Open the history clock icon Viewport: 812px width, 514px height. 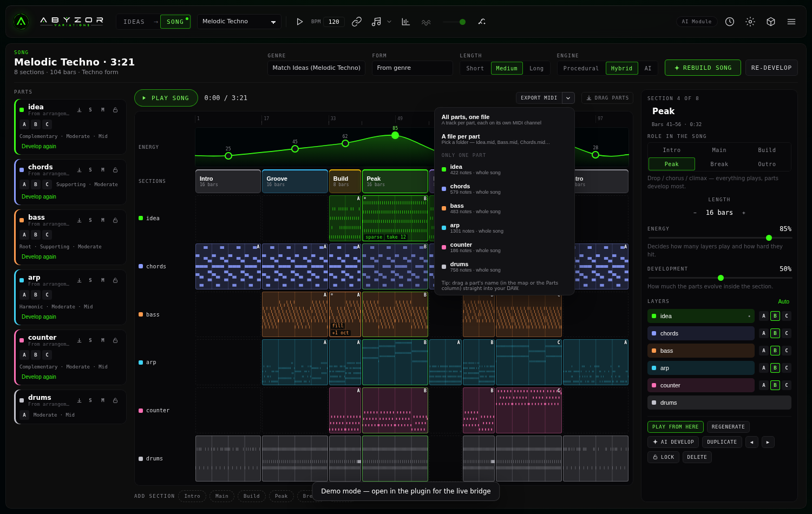coord(730,22)
